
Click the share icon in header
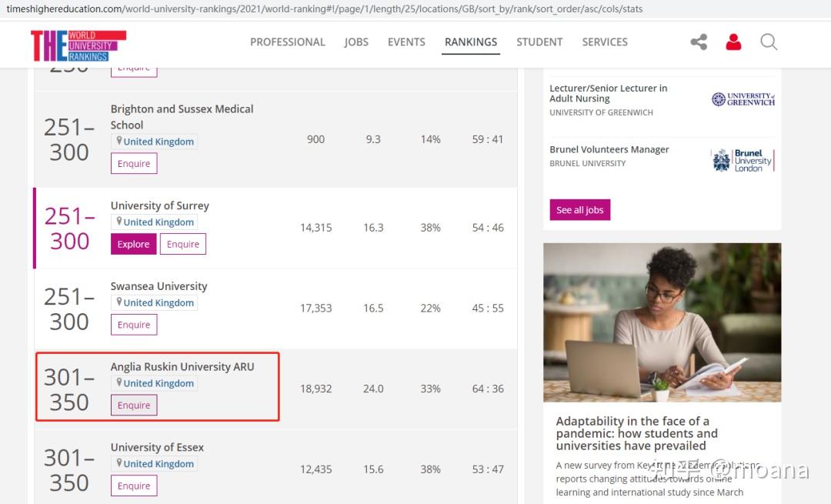click(699, 42)
